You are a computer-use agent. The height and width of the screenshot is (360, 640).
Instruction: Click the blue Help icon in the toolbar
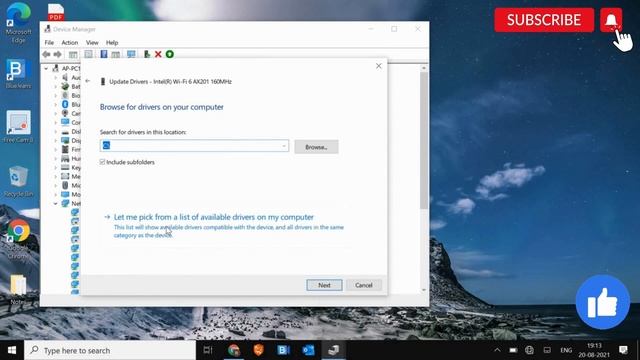pos(104,54)
